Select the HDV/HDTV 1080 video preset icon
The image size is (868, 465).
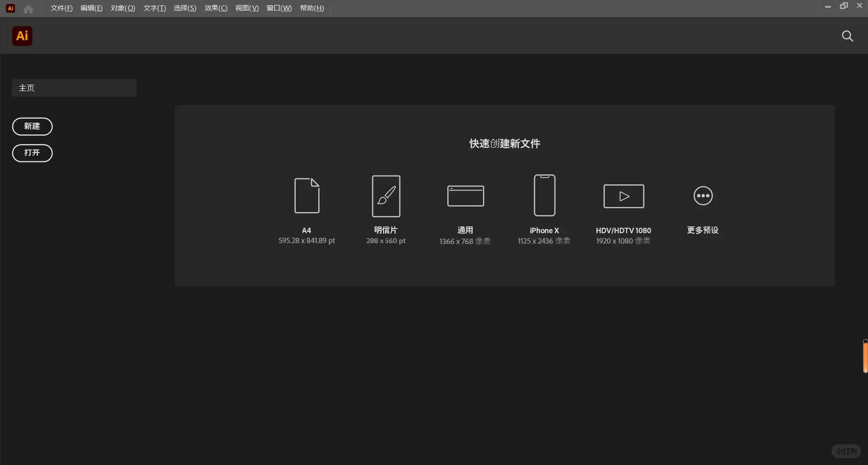(x=623, y=196)
